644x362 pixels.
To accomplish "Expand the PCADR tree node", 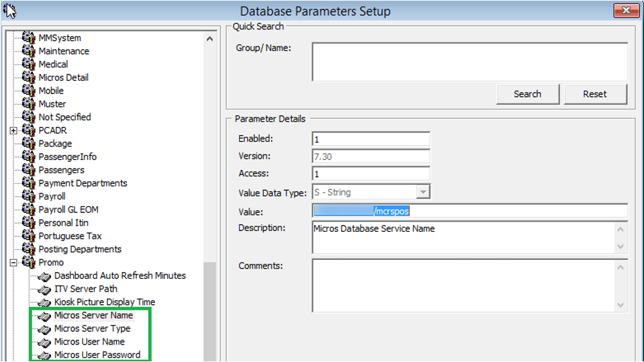I will pyautogui.click(x=13, y=130).
